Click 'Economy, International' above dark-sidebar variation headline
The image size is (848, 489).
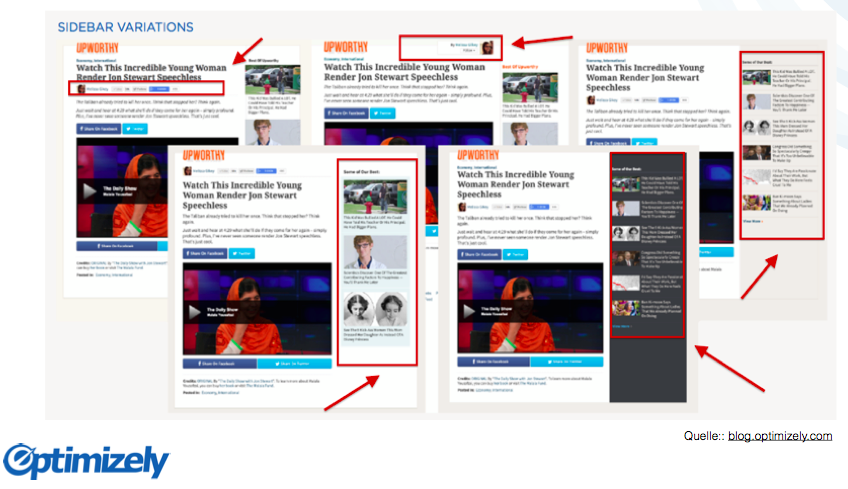pos(476,168)
